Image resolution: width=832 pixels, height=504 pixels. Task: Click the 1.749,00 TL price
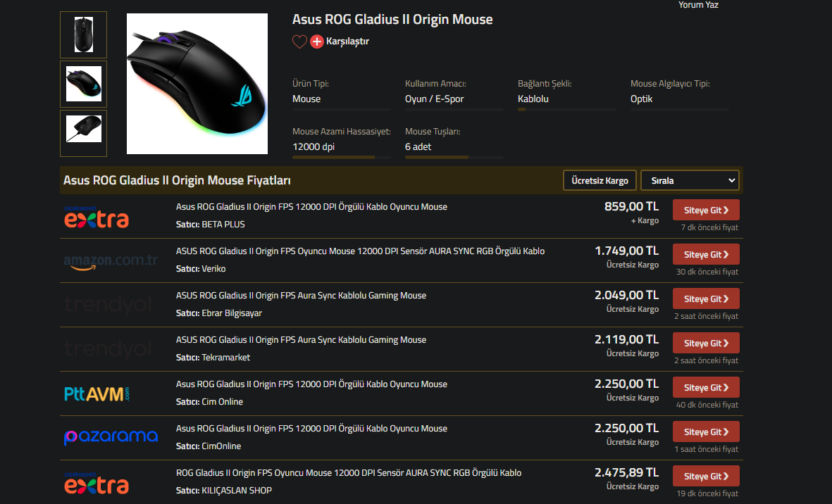tap(627, 251)
